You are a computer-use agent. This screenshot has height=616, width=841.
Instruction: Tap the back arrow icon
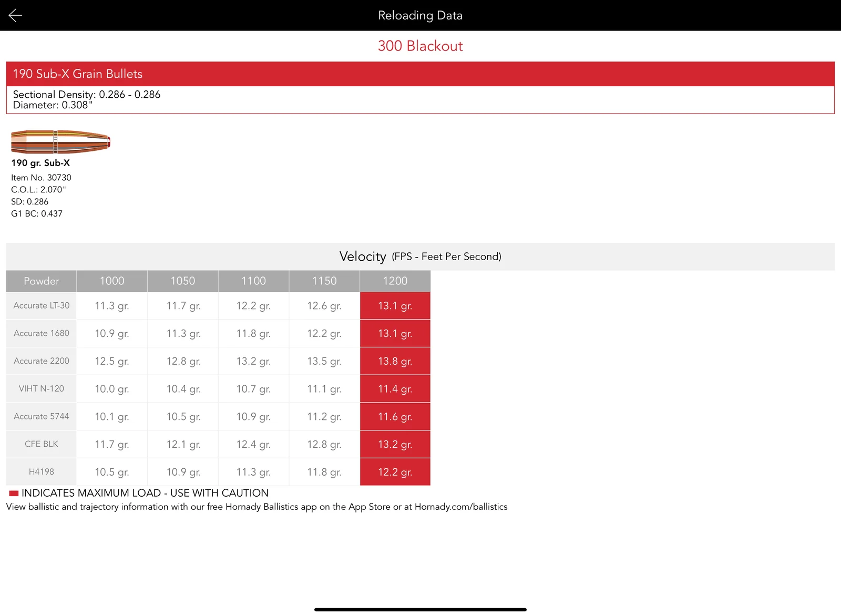pos(15,15)
